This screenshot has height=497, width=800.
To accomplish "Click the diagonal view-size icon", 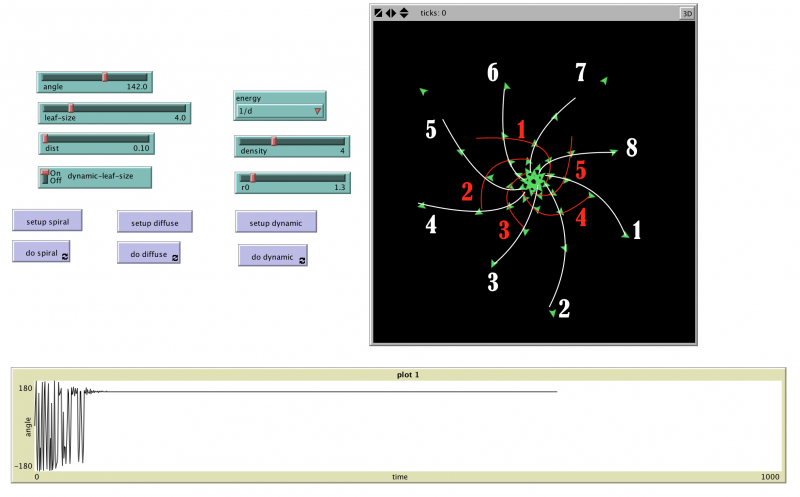I will click(378, 13).
